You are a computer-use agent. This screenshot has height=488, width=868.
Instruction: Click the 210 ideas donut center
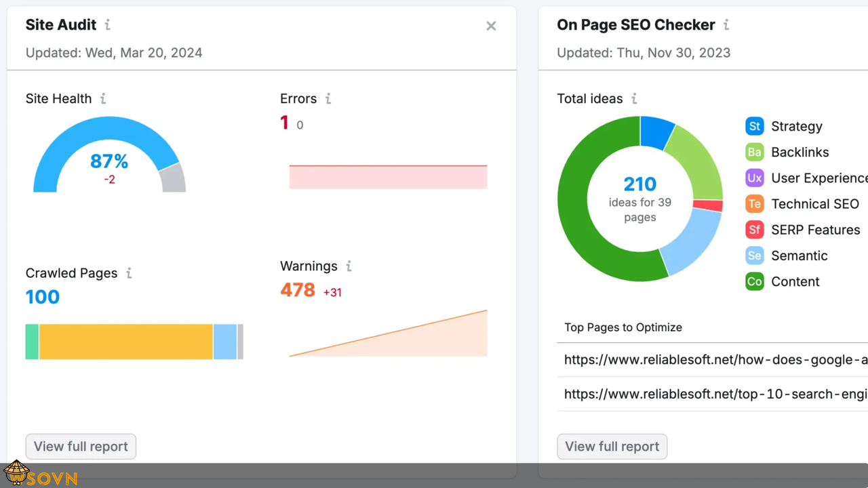tap(640, 199)
